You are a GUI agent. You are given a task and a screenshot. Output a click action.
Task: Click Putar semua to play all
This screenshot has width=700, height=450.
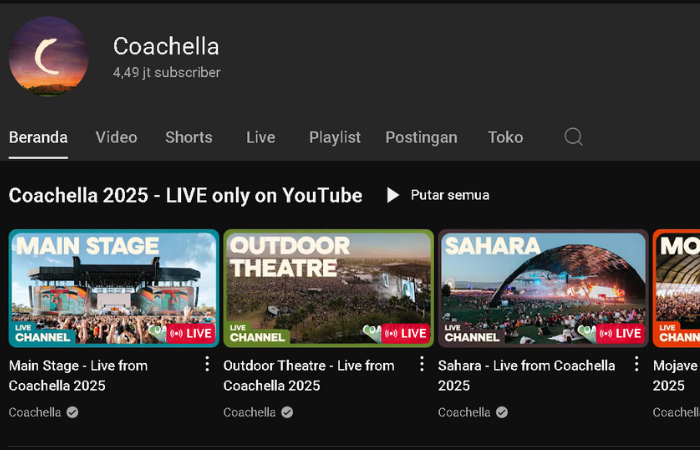pos(438,195)
